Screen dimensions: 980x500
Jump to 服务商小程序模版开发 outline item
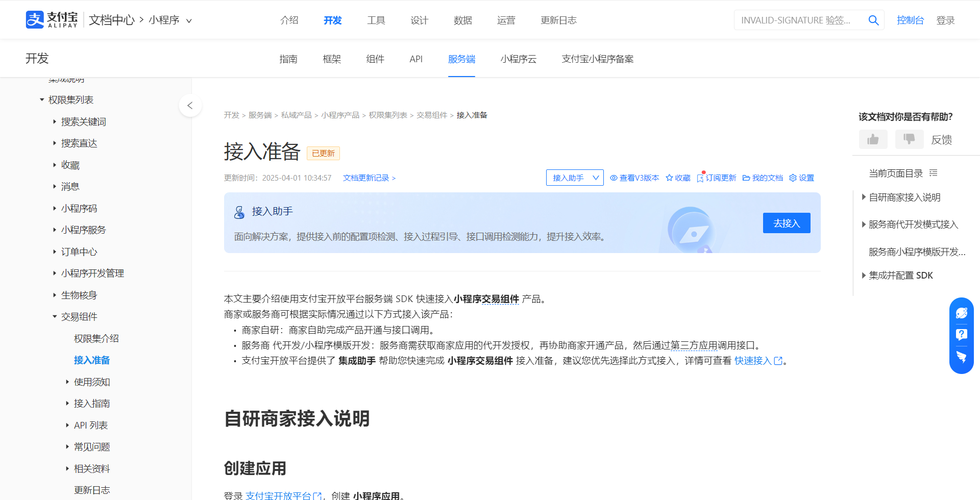917,252
